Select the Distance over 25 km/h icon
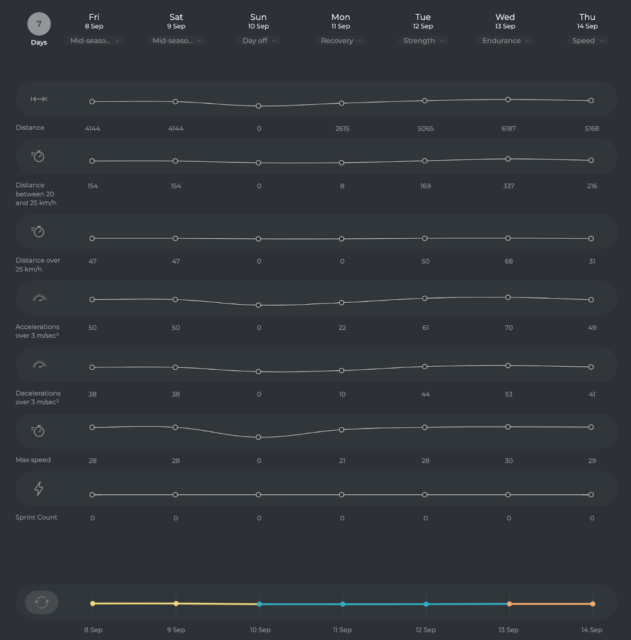The width and height of the screenshot is (631, 640). pyautogui.click(x=39, y=232)
